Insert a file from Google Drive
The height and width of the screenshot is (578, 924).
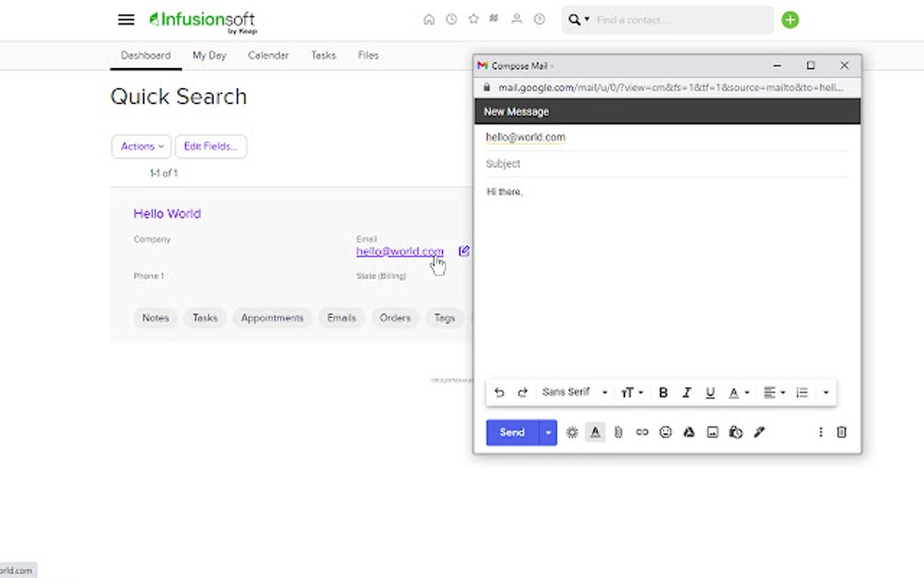coord(688,432)
